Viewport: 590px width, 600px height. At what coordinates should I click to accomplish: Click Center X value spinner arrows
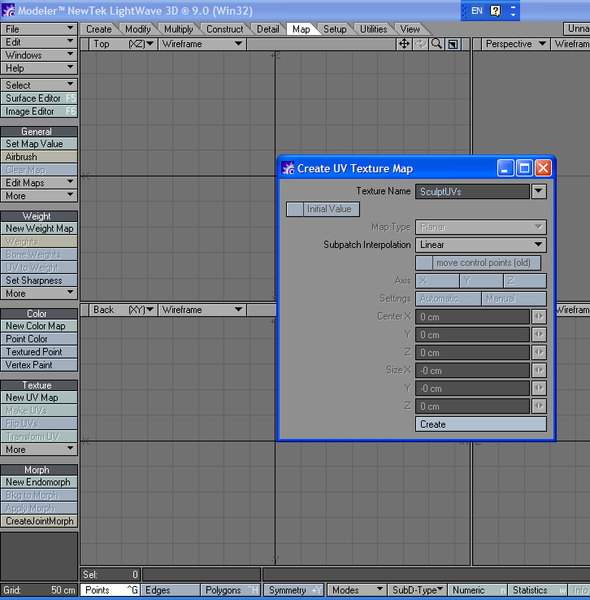pyautogui.click(x=539, y=316)
